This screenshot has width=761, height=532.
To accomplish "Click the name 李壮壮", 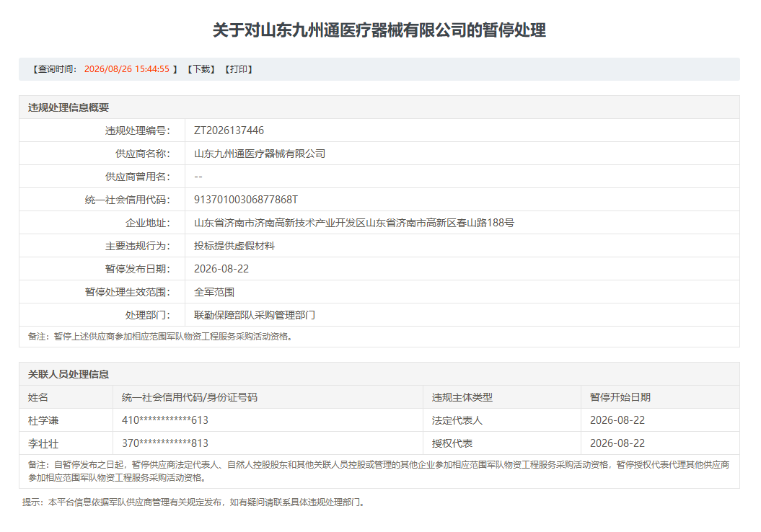I will pos(43,444).
